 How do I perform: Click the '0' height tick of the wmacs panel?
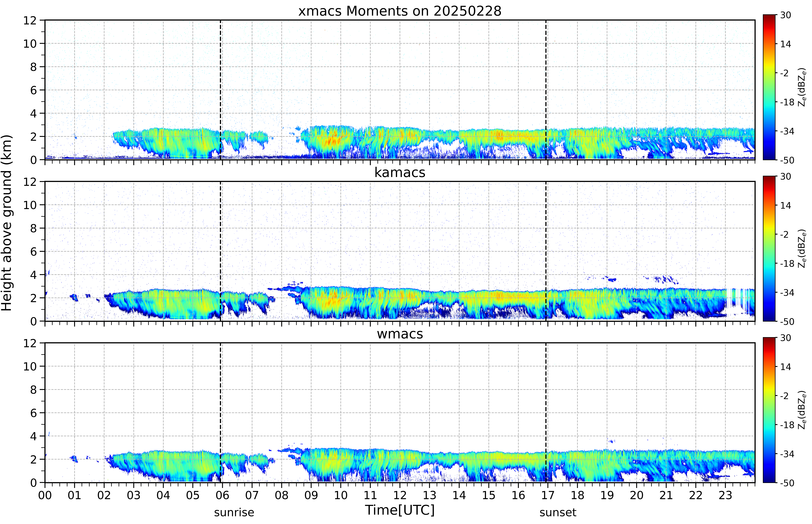coord(33,483)
